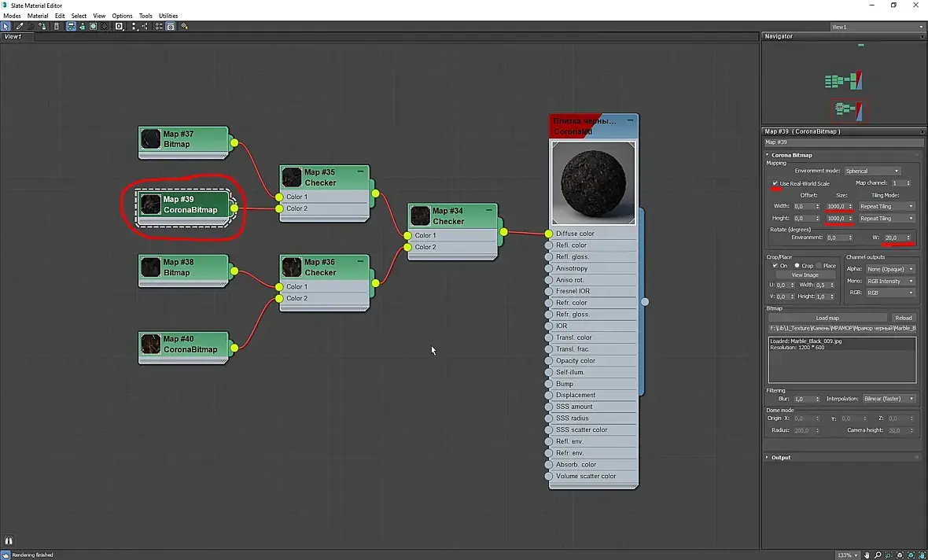This screenshot has height=560, width=928.
Task: Click Assign Material to Selection icon
Action: pyautogui.click(x=42, y=26)
